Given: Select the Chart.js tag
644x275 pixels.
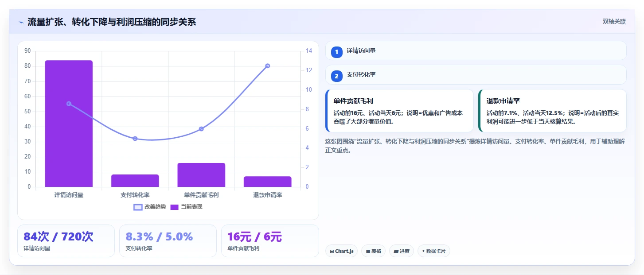Looking at the screenshot, I should tap(341, 251).
